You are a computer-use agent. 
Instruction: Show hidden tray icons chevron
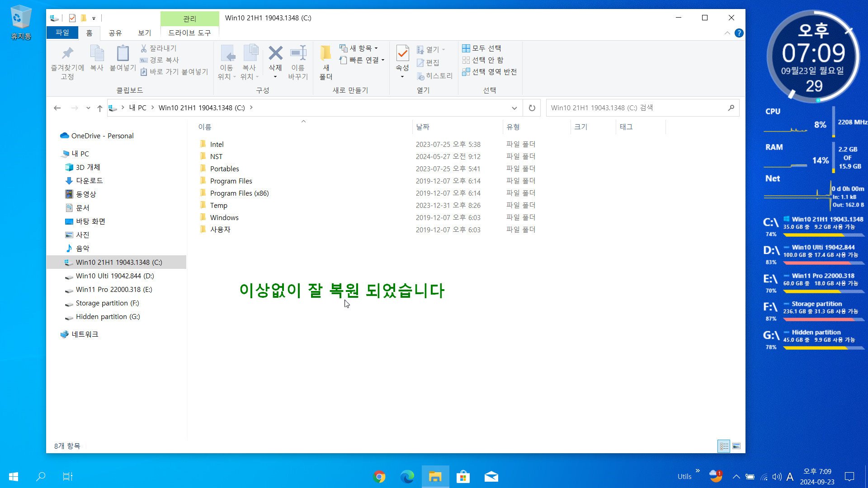[x=736, y=477]
